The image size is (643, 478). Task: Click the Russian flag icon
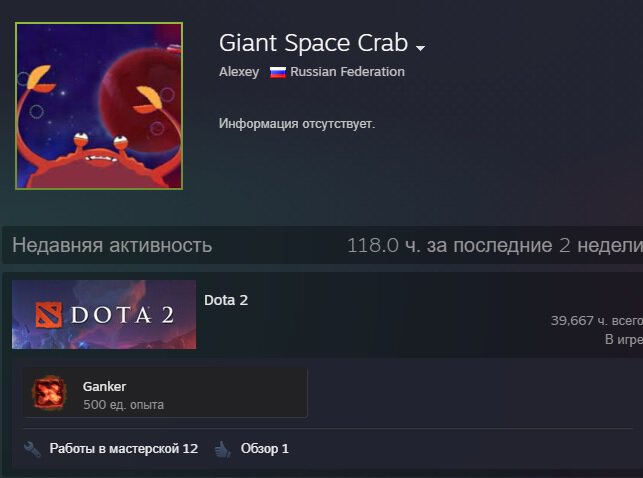click(278, 73)
